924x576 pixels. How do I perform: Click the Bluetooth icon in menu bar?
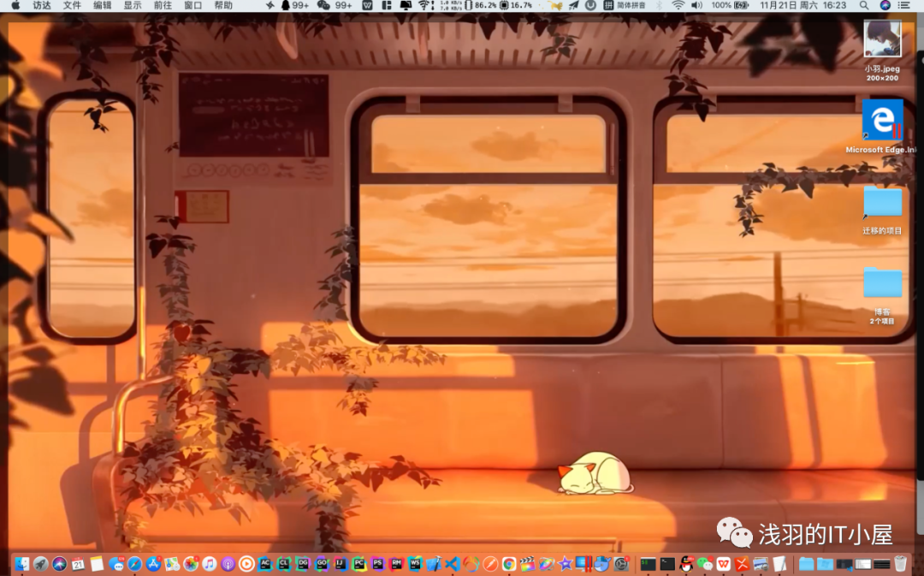[660, 5]
